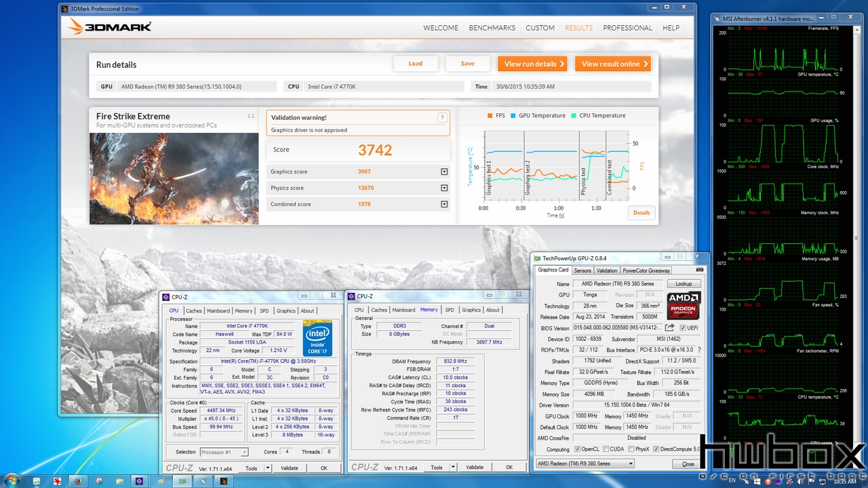Viewport: 868px width, 488px height.
Task: Open the SPD tab in CPU-Z Memory window
Action: (x=450, y=310)
